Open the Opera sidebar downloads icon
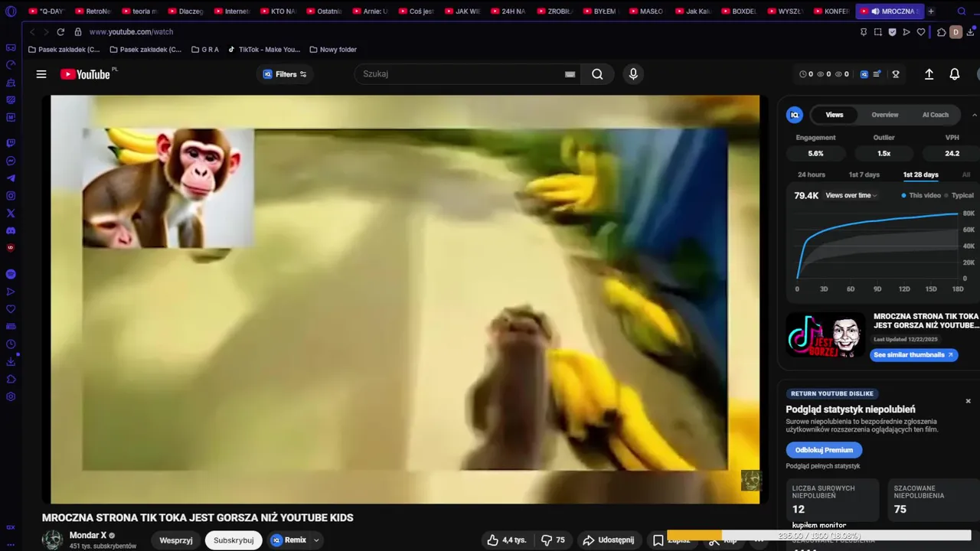The width and height of the screenshot is (980, 551). coord(11,362)
